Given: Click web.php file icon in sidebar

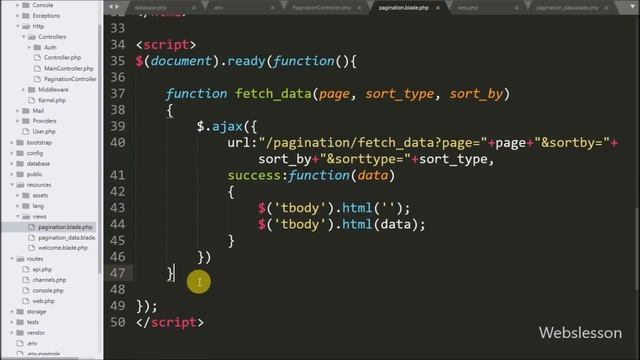Looking at the screenshot, I should coord(26,301).
